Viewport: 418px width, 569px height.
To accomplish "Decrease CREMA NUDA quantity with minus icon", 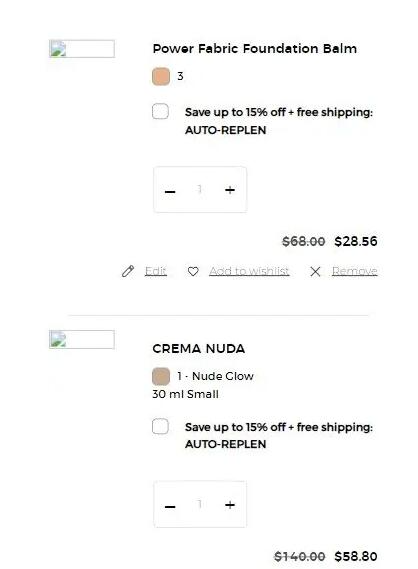I will (x=170, y=506).
